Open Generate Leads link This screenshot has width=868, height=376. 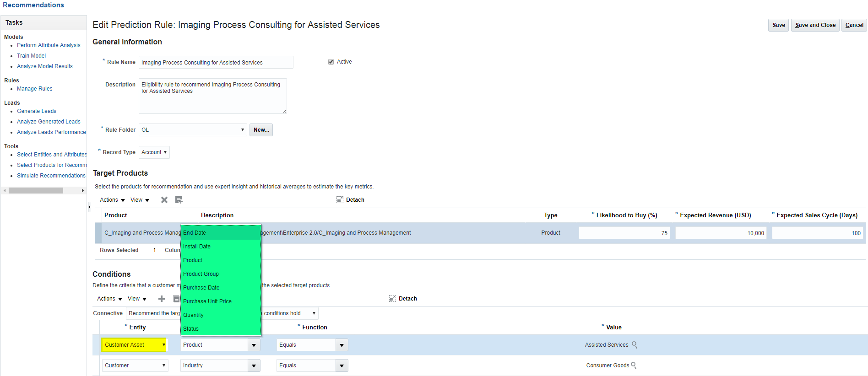37,111
